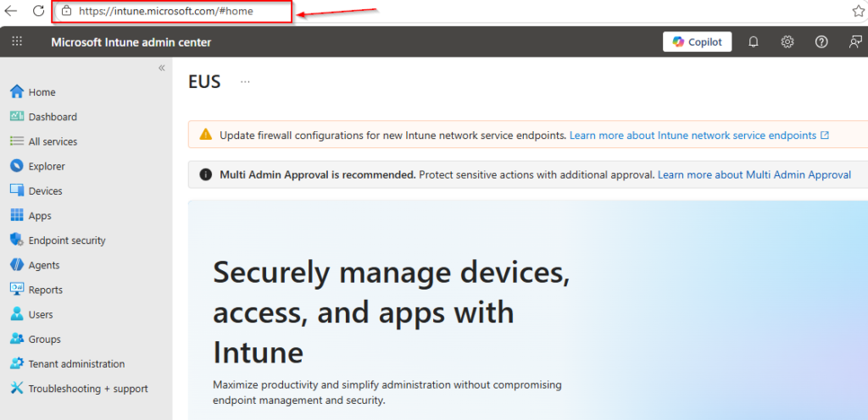
Task: Click the Dashboard chart icon
Action: 17,117
